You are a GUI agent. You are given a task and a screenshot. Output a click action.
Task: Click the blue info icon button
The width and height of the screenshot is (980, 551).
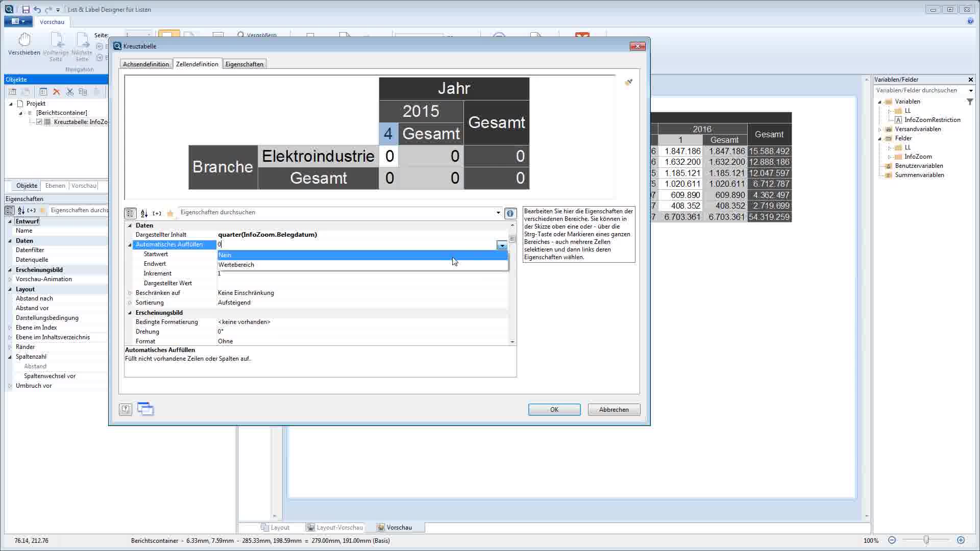click(510, 213)
